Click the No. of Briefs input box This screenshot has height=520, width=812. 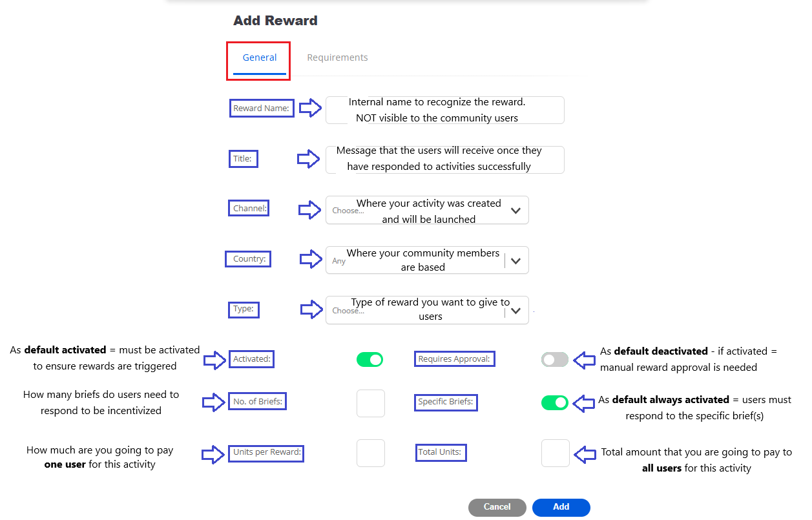click(371, 403)
